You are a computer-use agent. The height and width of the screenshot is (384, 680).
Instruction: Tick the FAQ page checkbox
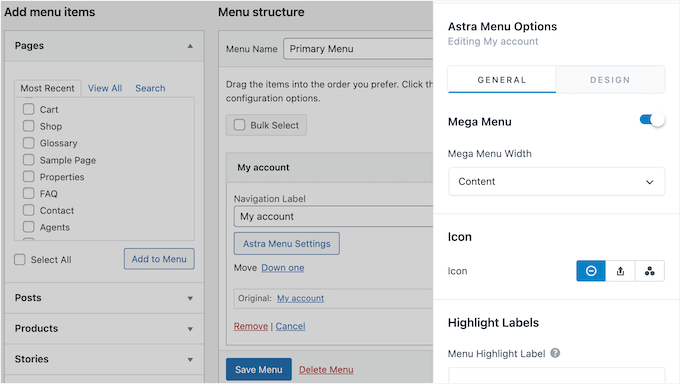coord(29,193)
